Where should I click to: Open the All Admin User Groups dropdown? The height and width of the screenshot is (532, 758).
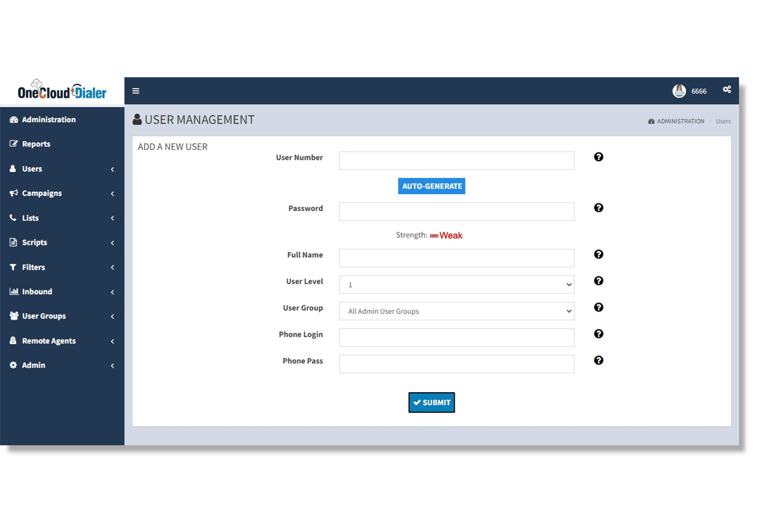coord(456,311)
